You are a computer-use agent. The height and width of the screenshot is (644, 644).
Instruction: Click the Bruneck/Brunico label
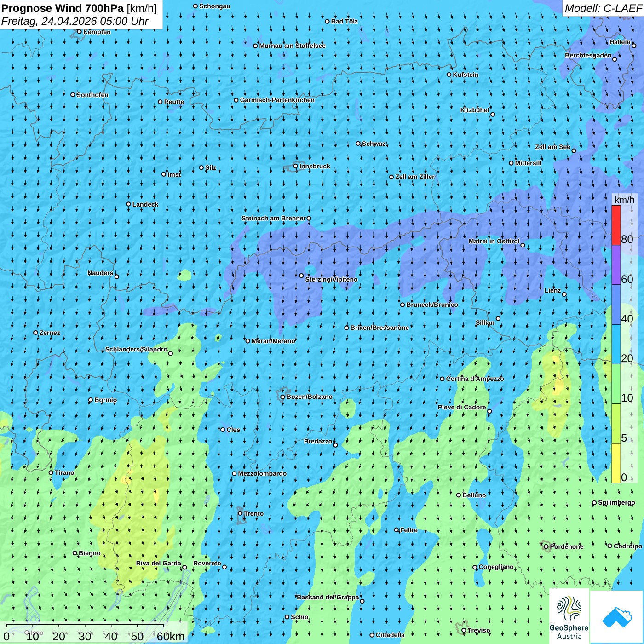[432, 305]
